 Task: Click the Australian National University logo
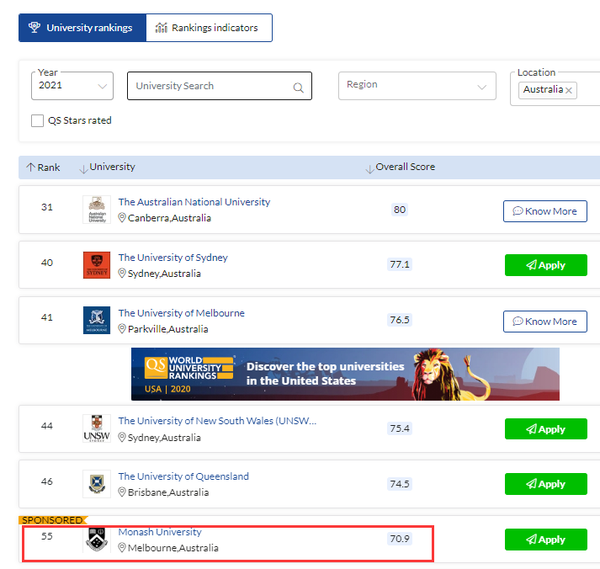[x=96, y=210]
